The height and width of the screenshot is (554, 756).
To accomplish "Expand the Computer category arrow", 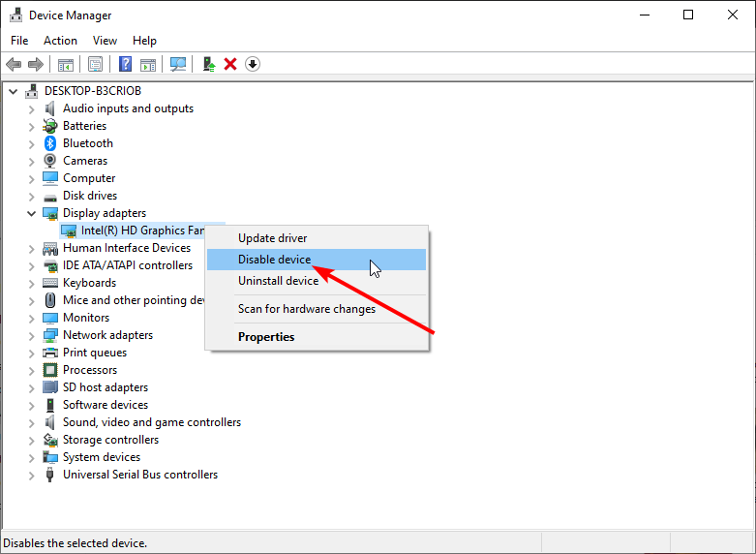I will tap(32, 178).
